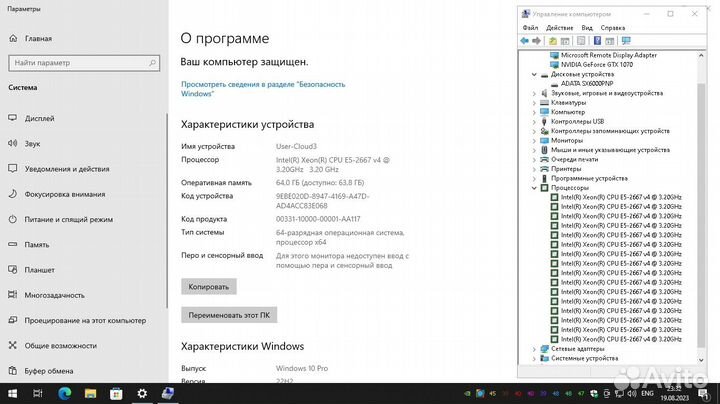The image size is (720, 404).
Task: Click the taskbar clock and date
Action: [x=675, y=393]
